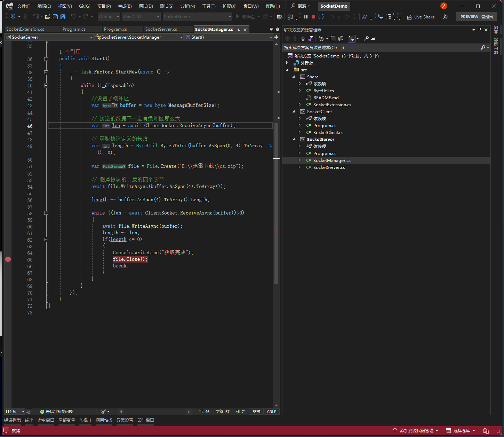Click the Save All toolbar icon
Viewport: 504px width, 437px height.
[63, 17]
